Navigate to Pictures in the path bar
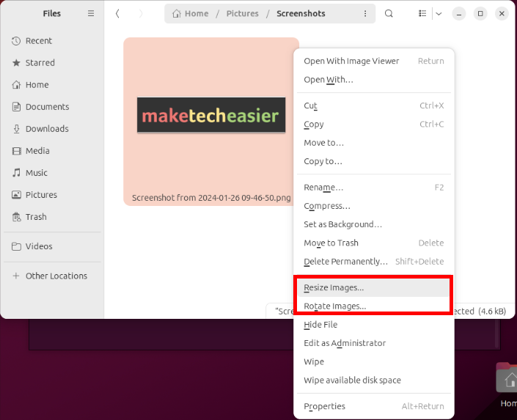The height and width of the screenshot is (420, 517). [x=242, y=13]
